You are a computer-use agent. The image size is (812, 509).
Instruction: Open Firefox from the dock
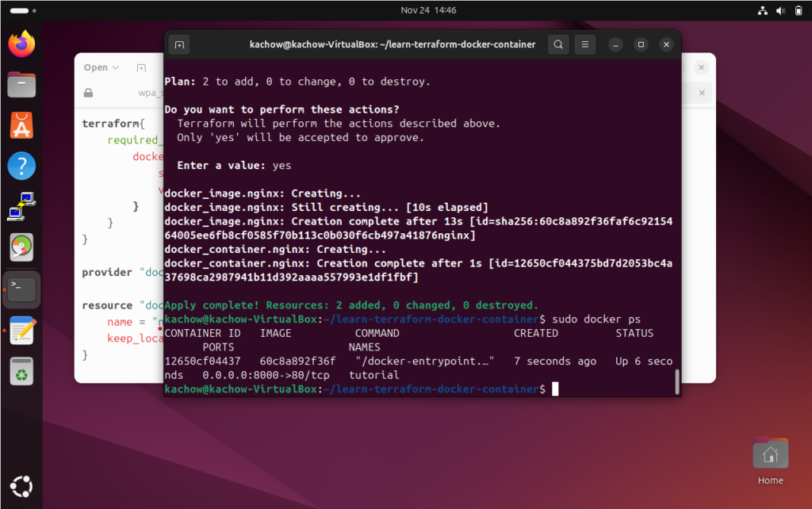(21, 44)
